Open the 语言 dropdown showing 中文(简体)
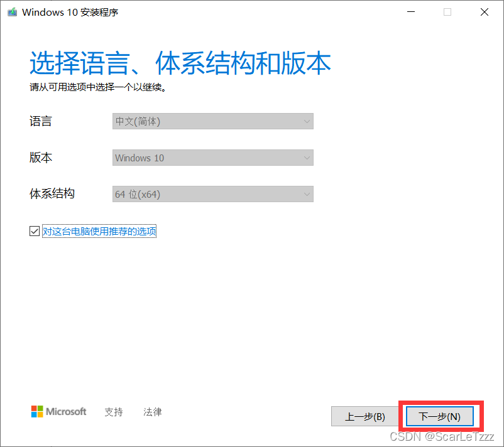The width and height of the screenshot is (504, 447). click(213, 121)
